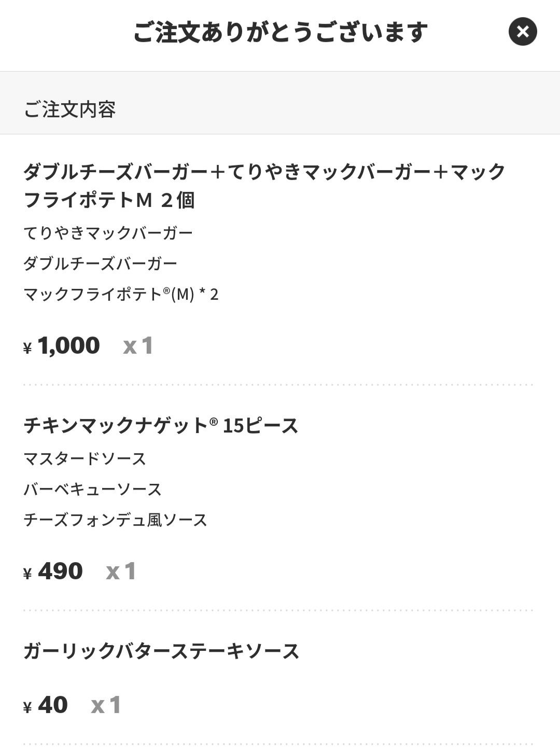Select the ご注文内容 section header
The height and width of the screenshot is (755, 560).
(69, 109)
